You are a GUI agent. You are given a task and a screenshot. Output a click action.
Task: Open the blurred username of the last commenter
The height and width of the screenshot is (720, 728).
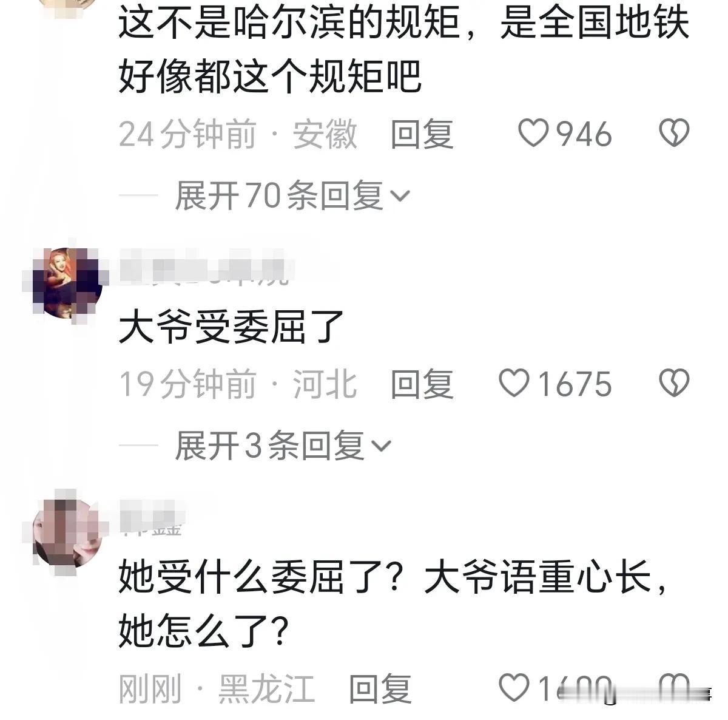(x=152, y=519)
